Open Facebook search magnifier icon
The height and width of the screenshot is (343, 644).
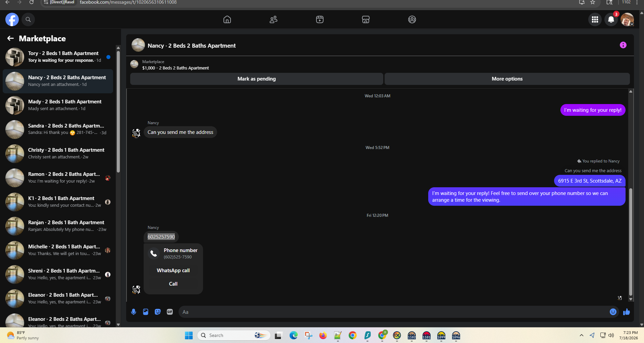click(x=28, y=19)
